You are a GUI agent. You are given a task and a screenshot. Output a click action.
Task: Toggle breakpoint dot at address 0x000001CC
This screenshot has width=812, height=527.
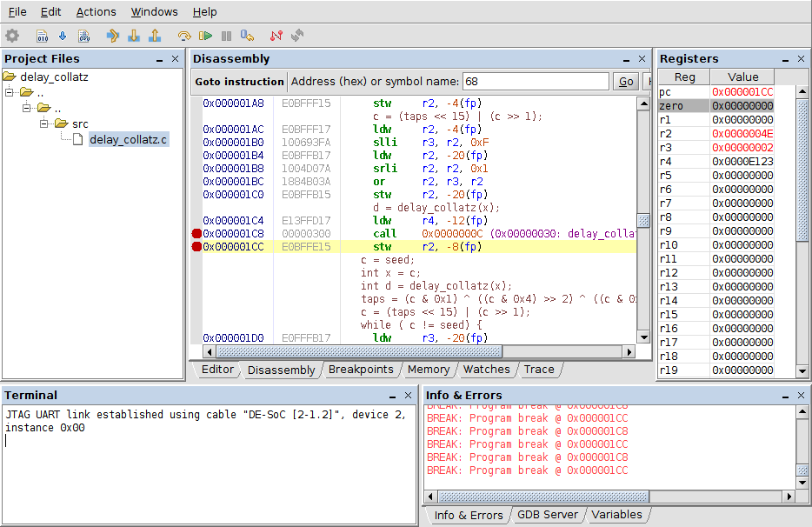point(196,247)
